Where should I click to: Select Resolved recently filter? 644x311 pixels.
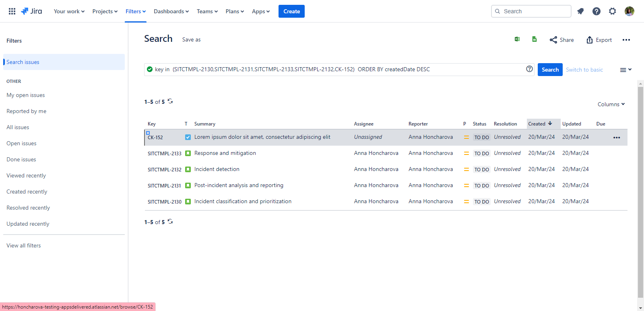(28, 208)
